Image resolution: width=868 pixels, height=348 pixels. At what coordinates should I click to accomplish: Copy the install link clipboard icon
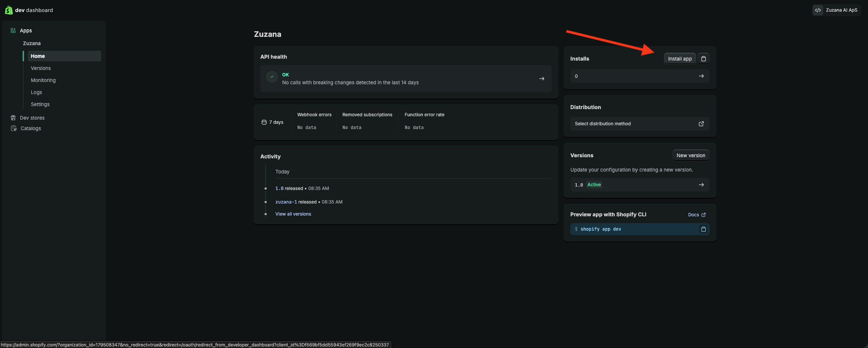click(703, 59)
